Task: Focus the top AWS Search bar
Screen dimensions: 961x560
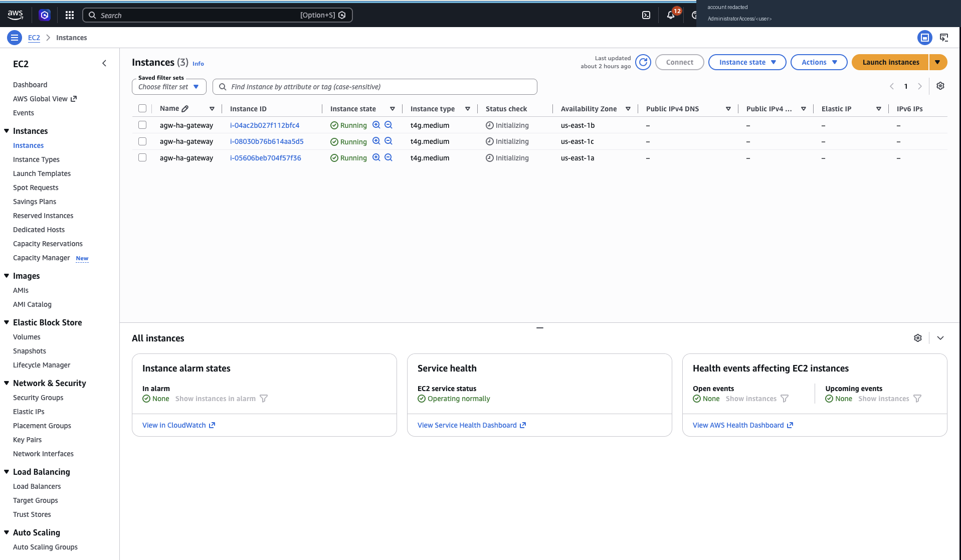Action: pos(218,15)
